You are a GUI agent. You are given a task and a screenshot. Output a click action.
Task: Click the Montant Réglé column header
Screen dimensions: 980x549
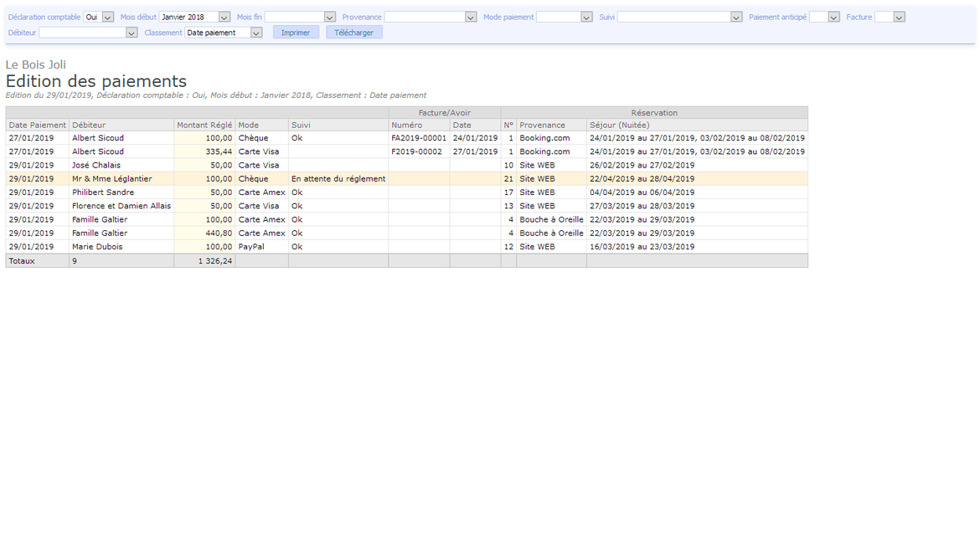click(x=204, y=125)
